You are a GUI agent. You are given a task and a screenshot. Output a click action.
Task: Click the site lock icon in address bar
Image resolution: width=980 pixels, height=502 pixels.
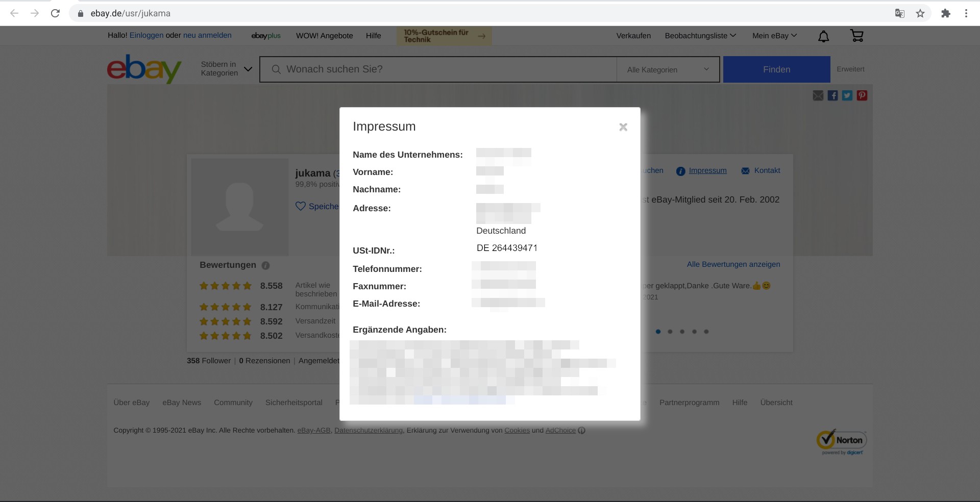80,13
